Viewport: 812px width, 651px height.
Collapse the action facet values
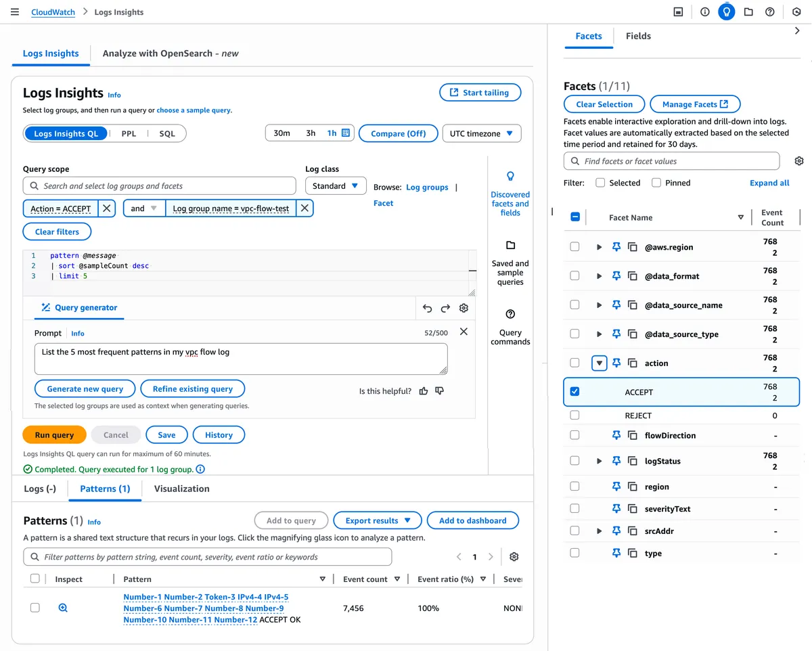coord(599,363)
